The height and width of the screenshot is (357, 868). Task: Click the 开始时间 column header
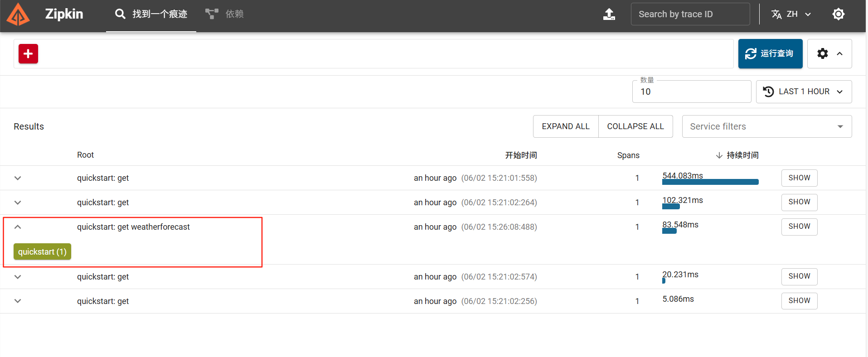(x=521, y=155)
